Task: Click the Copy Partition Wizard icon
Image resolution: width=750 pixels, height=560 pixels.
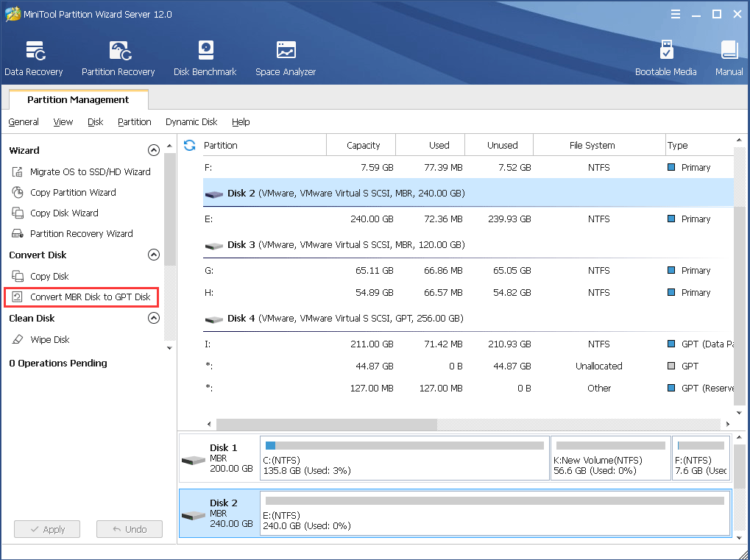Action: tap(17, 192)
